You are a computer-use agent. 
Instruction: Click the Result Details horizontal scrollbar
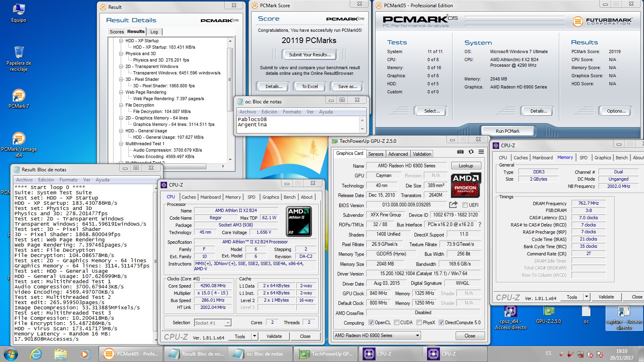tap(167, 166)
